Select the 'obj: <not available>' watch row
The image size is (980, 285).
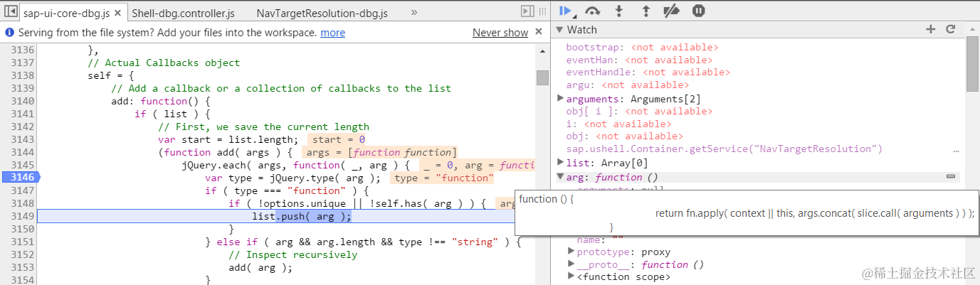[x=624, y=136]
